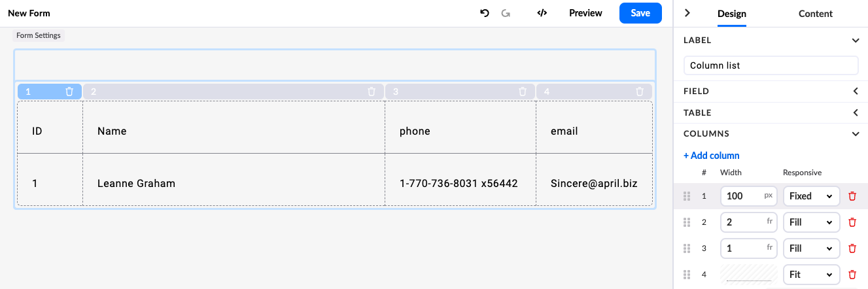The height and width of the screenshot is (289, 868).
Task: Expand the FIELD section
Action: (856, 92)
